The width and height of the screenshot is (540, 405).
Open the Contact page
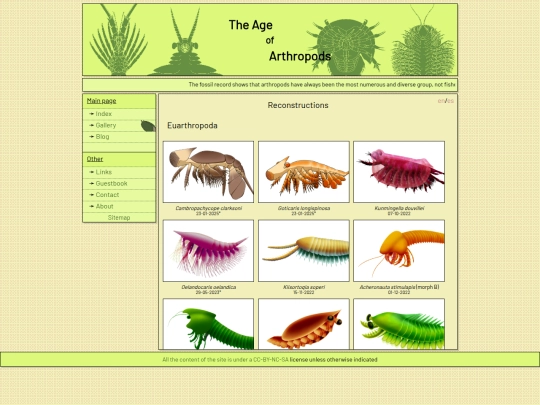[x=107, y=195]
